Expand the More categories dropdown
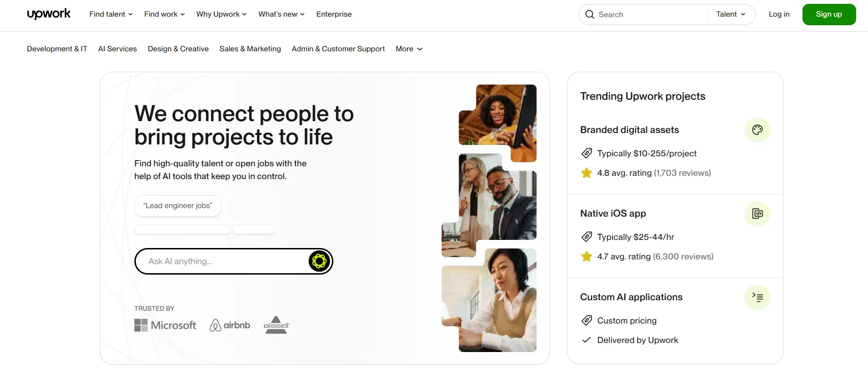Image resolution: width=868 pixels, height=381 pixels. click(409, 49)
